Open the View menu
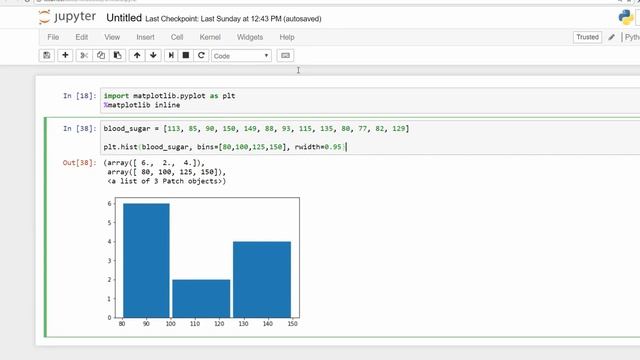Screen dimensions: 640x360 (x=112, y=37)
